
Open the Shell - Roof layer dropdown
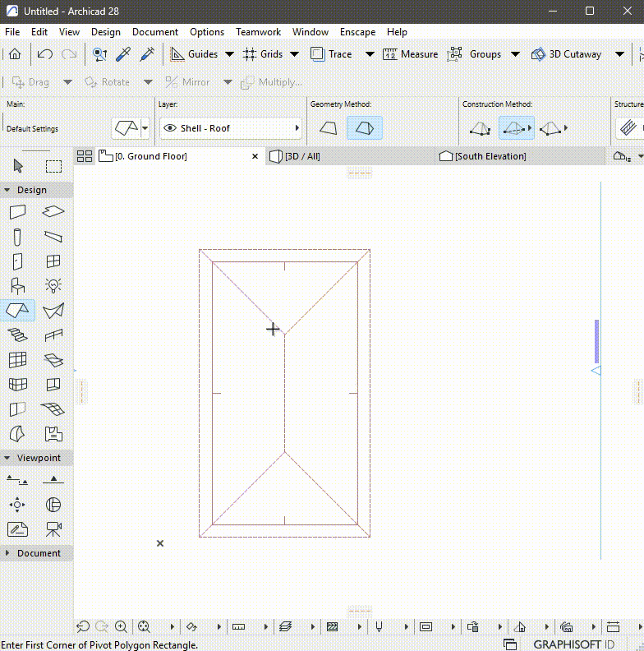[231, 128]
